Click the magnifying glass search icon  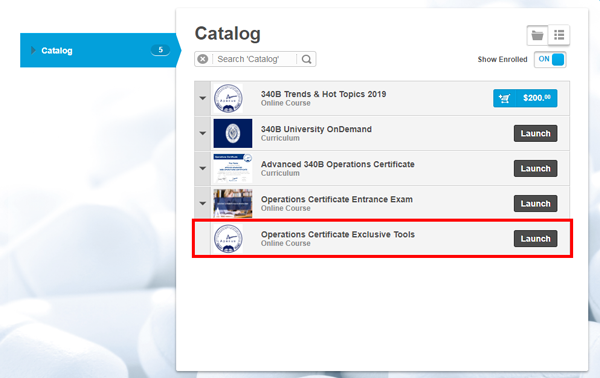point(307,59)
